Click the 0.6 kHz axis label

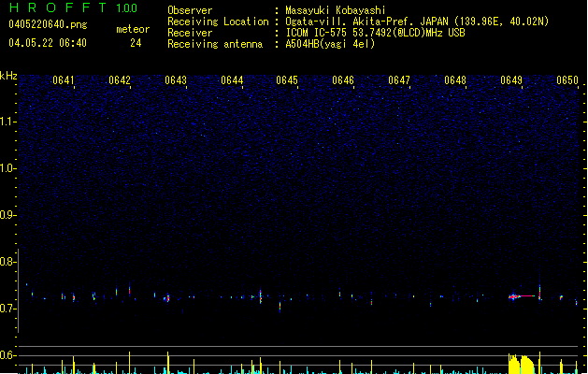tap(7, 355)
